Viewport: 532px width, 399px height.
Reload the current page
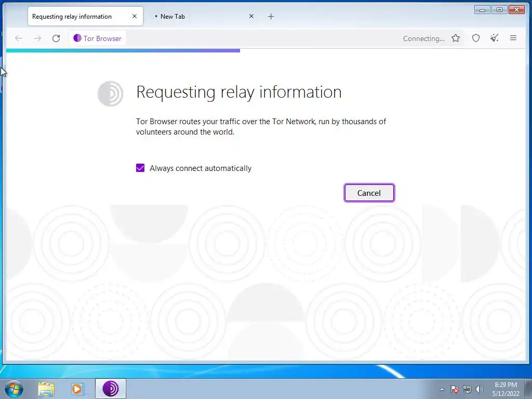56,38
